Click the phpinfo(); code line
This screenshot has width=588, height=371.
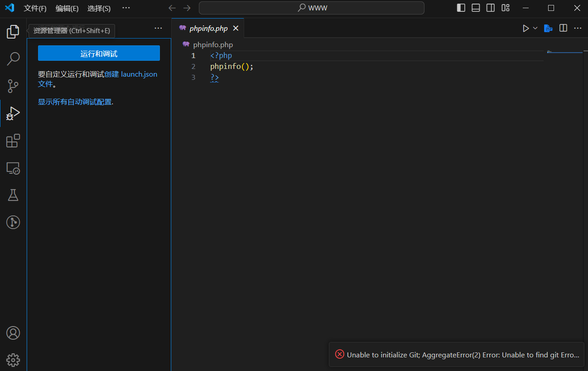click(232, 67)
